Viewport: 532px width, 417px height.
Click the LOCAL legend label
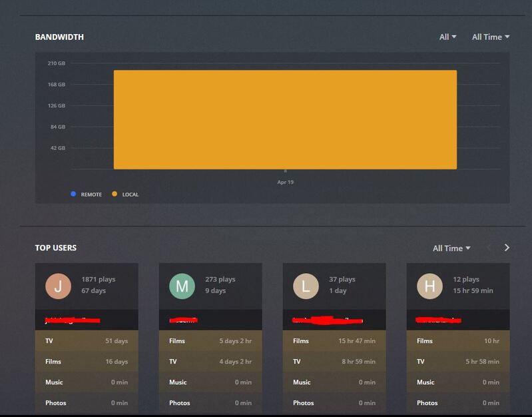coord(131,195)
